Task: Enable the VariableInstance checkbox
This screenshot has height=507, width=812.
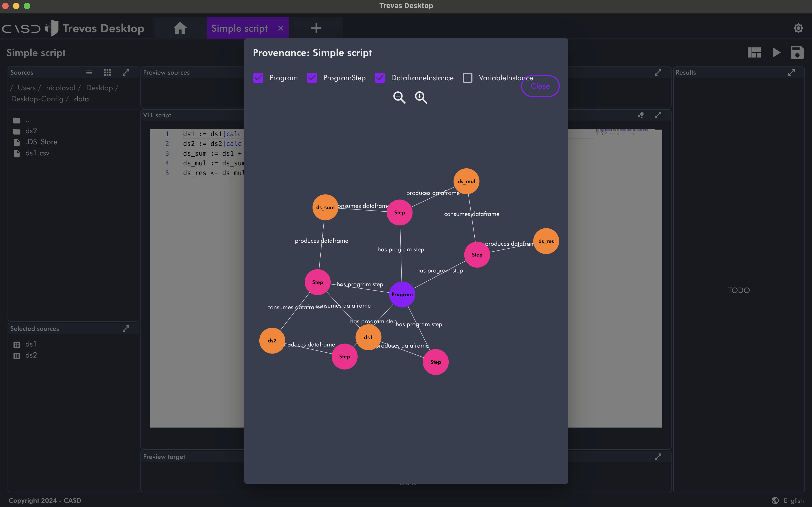Action: [468, 78]
